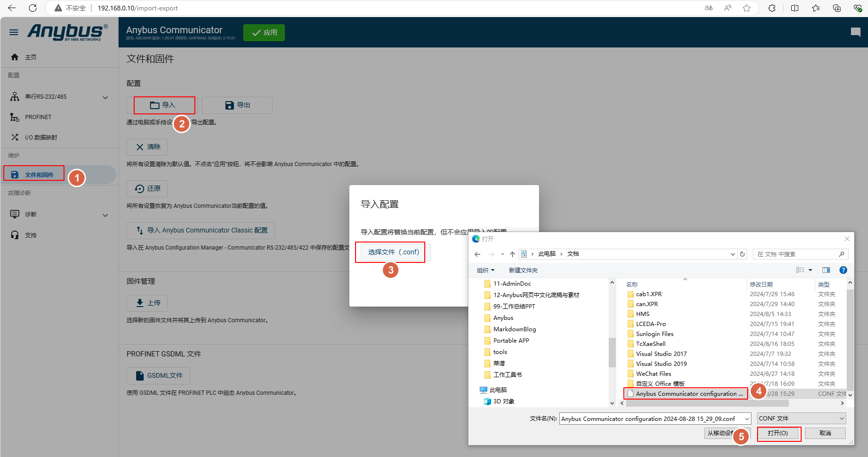Image resolution: width=868 pixels, height=457 pixels.
Task: Open view options dropdown in file dialog
Action: click(x=811, y=270)
